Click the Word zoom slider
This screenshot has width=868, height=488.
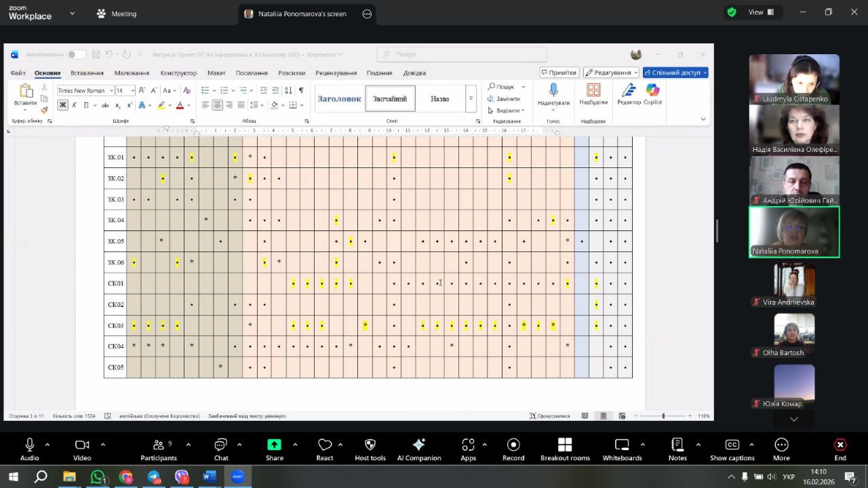(663, 415)
